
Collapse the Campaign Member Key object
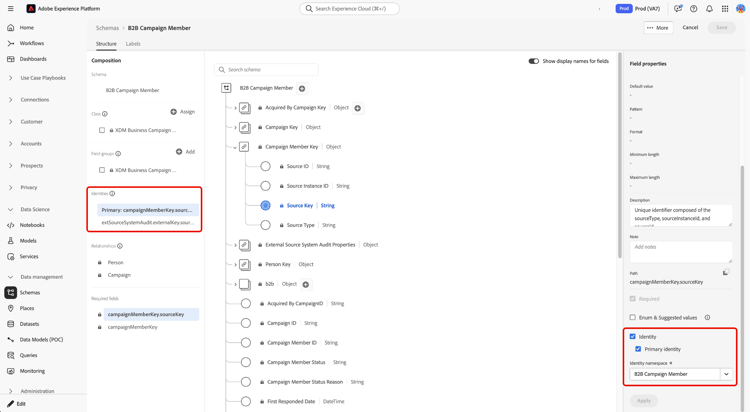[x=235, y=147]
